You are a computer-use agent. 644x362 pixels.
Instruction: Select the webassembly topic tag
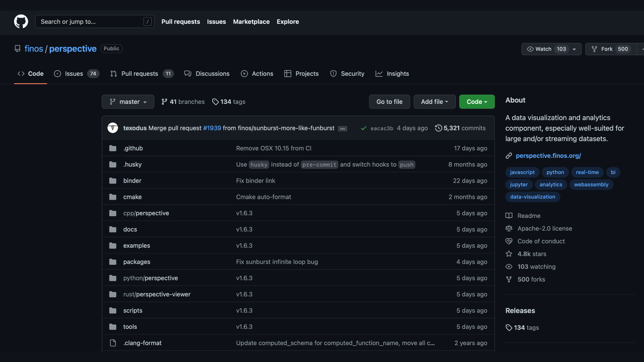click(x=591, y=185)
